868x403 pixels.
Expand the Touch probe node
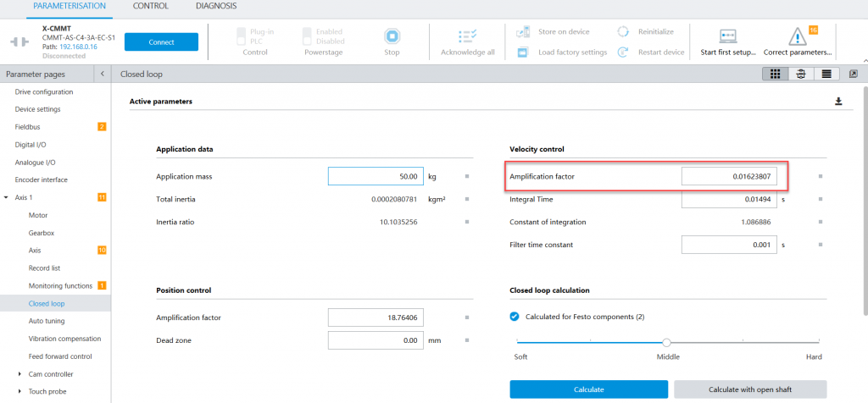[x=19, y=391]
